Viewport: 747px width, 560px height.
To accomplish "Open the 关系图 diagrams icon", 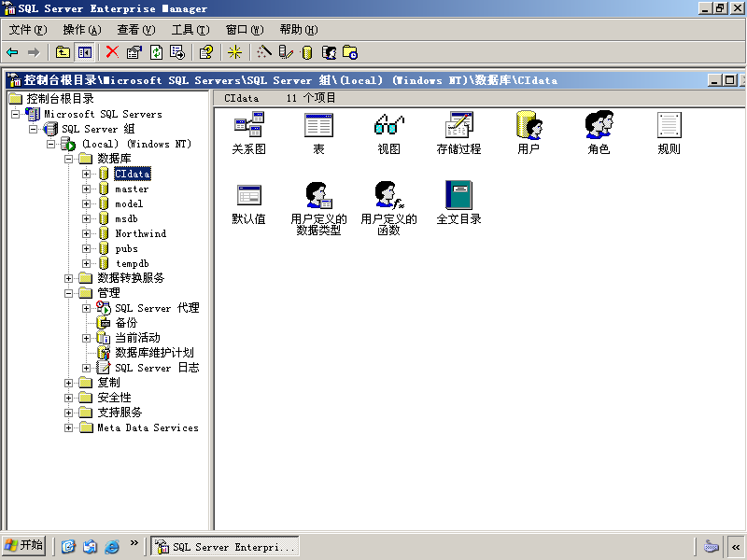I will pos(248,133).
